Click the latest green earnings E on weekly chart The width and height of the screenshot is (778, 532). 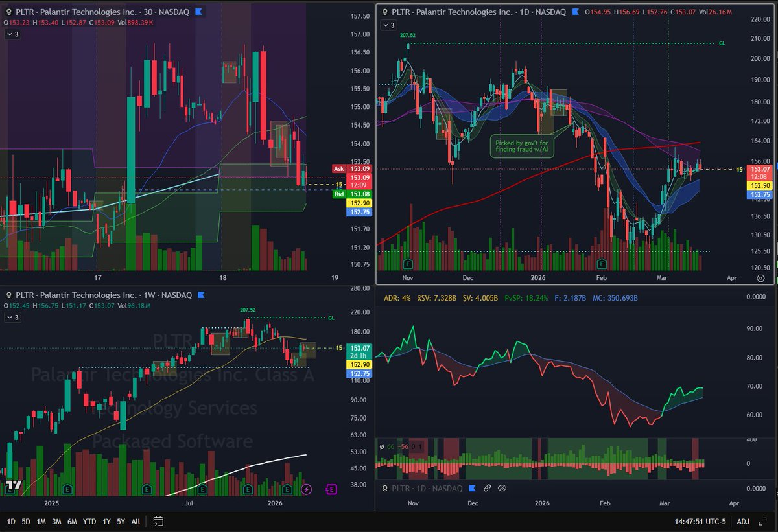tap(288, 489)
